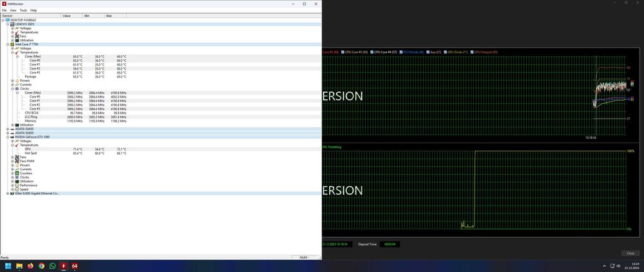Click the Value column header
The height and width of the screenshot is (272, 644).
coord(72,15)
